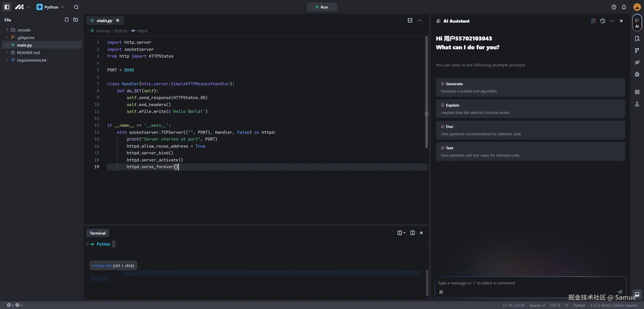The height and width of the screenshot is (309, 644).
Task: Switch to the Terminal tab
Action: pyautogui.click(x=98, y=233)
